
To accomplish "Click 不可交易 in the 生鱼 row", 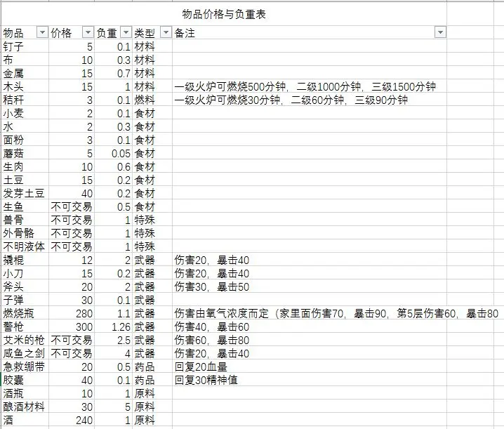I will (x=72, y=207).
